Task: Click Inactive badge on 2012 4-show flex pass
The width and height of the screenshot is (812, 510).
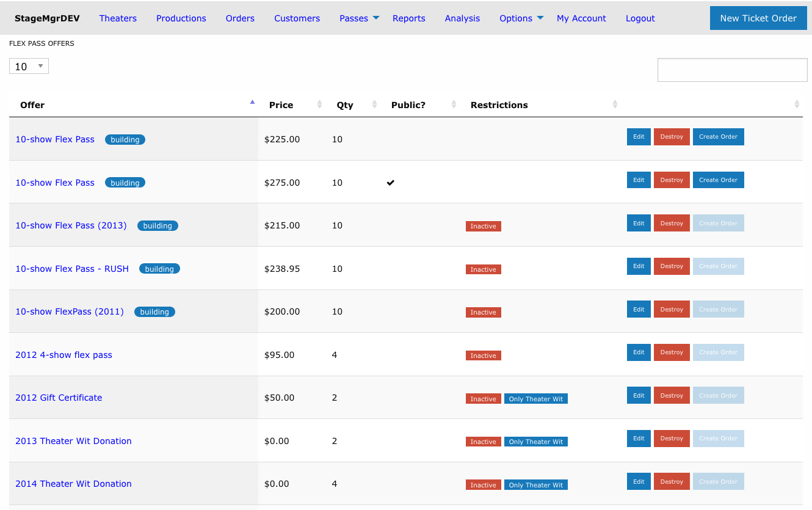Action: (484, 355)
